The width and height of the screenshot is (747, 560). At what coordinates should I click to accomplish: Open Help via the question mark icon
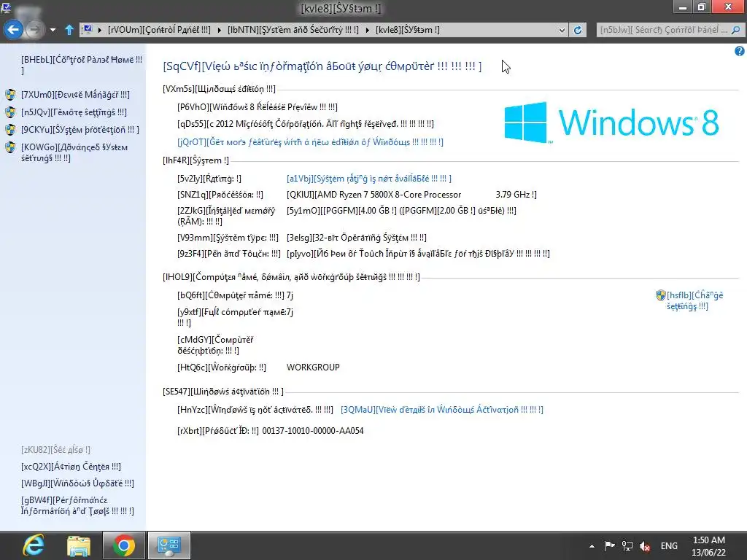(740, 51)
